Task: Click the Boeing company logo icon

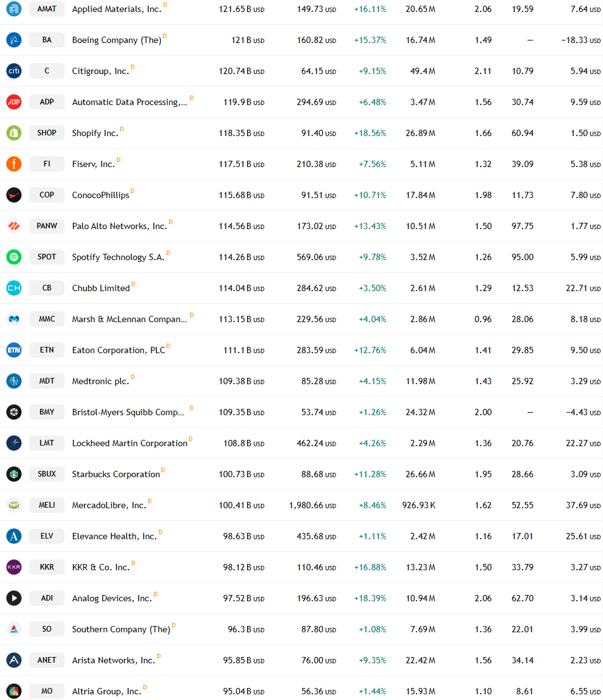Action: tap(14, 40)
